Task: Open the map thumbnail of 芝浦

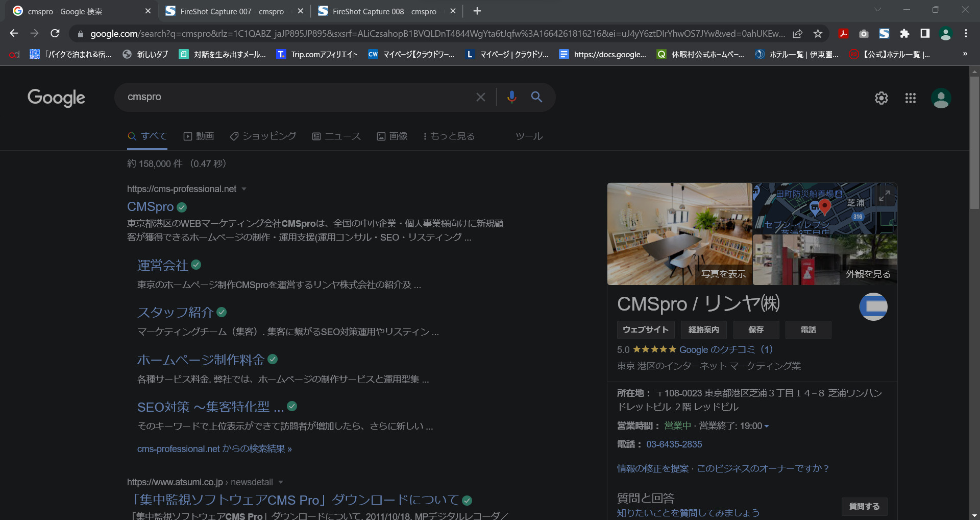Action: [x=825, y=208]
